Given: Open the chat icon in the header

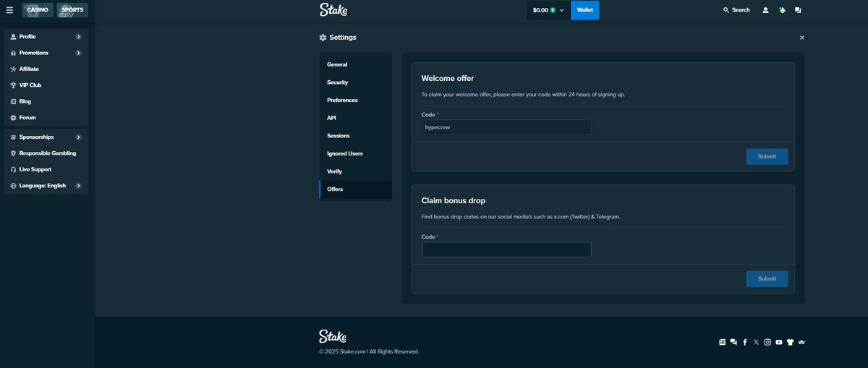Looking at the screenshot, I should tap(798, 10).
